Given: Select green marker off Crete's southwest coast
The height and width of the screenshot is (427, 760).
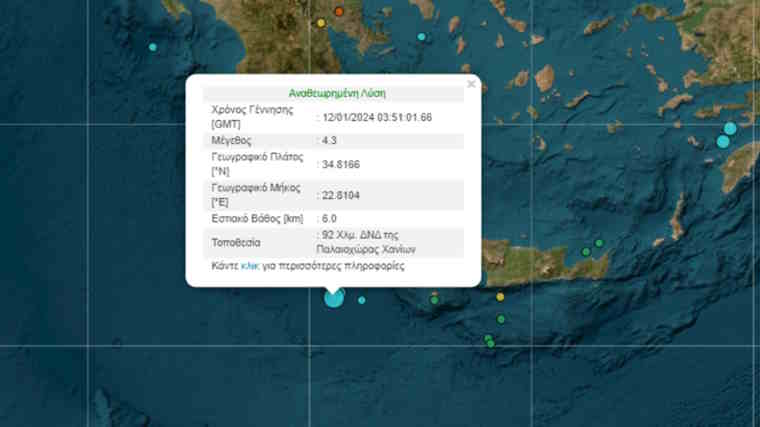Looking at the screenshot, I should 435,300.
